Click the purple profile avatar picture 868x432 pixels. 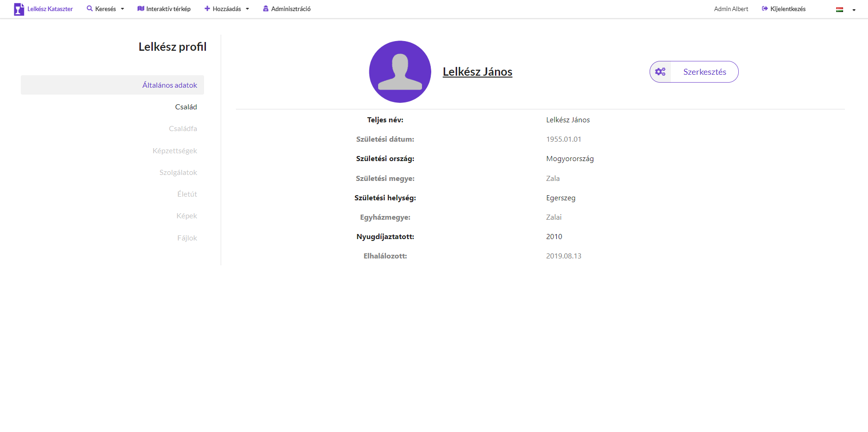click(400, 72)
